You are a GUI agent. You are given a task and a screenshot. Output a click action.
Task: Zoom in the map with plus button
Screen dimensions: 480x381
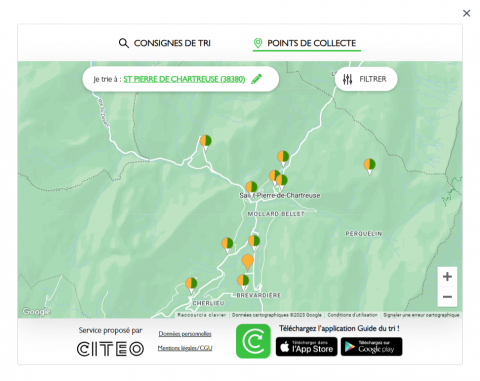click(x=447, y=277)
